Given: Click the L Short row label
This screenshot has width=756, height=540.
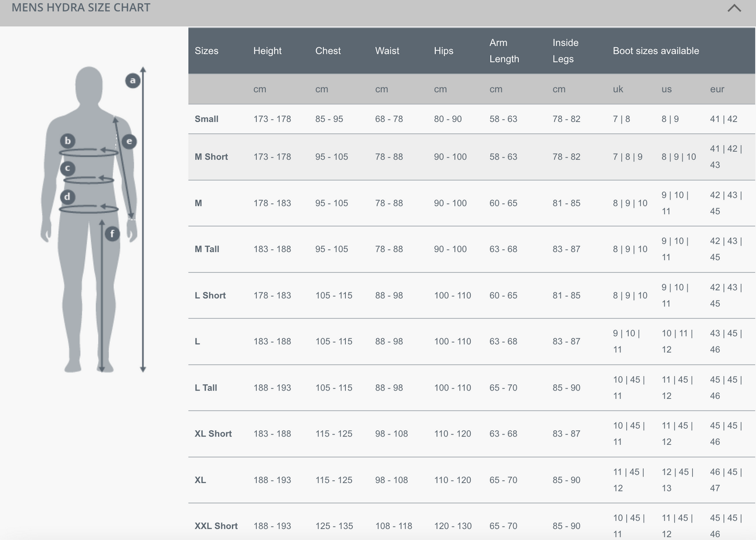Looking at the screenshot, I should (x=210, y=295).
